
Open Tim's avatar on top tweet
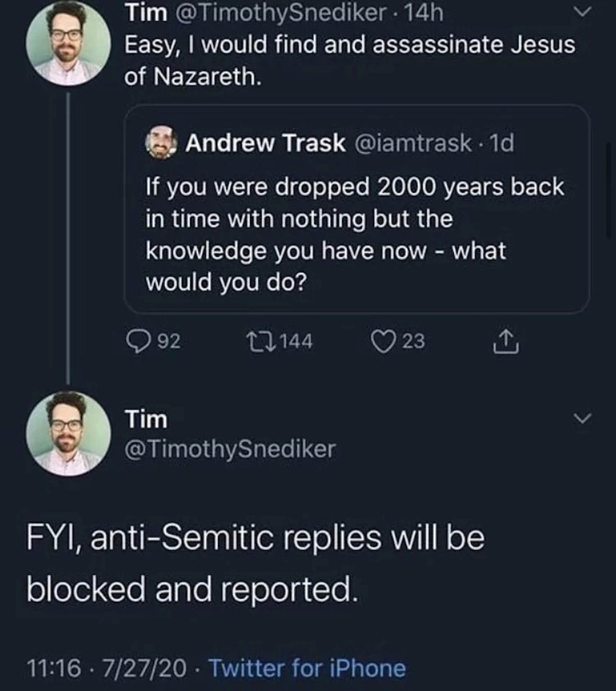pyautogui.click(x=68, y=43)
